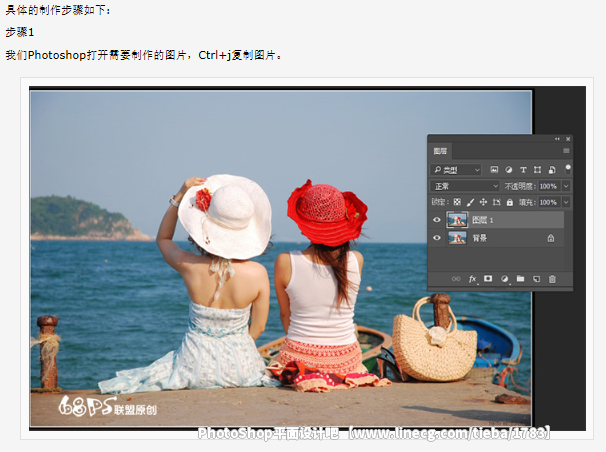The image size is (606, 452).
Task: Create new fill or adjustment layer icon
Action: coord(504,279)
